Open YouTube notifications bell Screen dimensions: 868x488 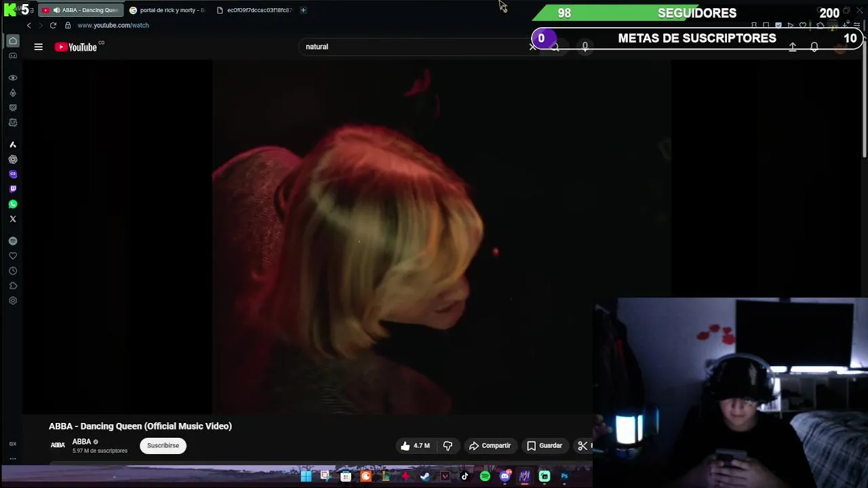[x=814, y=47]
